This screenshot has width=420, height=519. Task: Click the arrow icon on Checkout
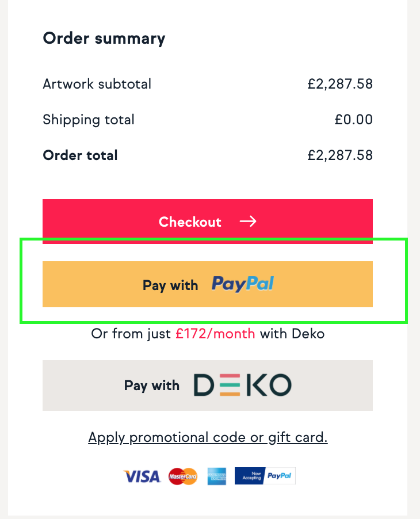248,222
